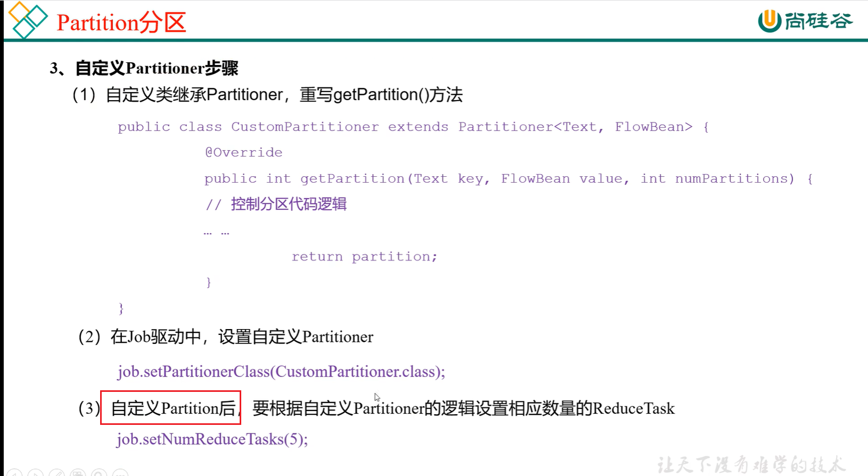Click heading "3、自定义Partitioner步骤"

[x=144, y=68]
